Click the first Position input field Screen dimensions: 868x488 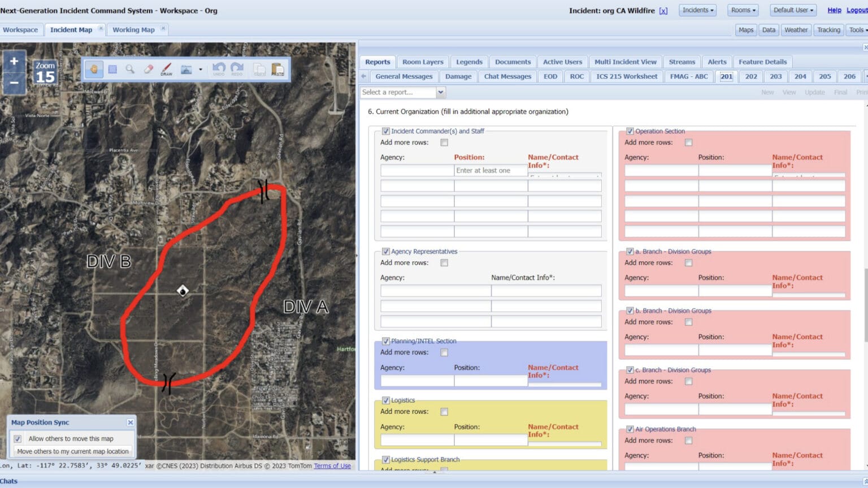491,171
